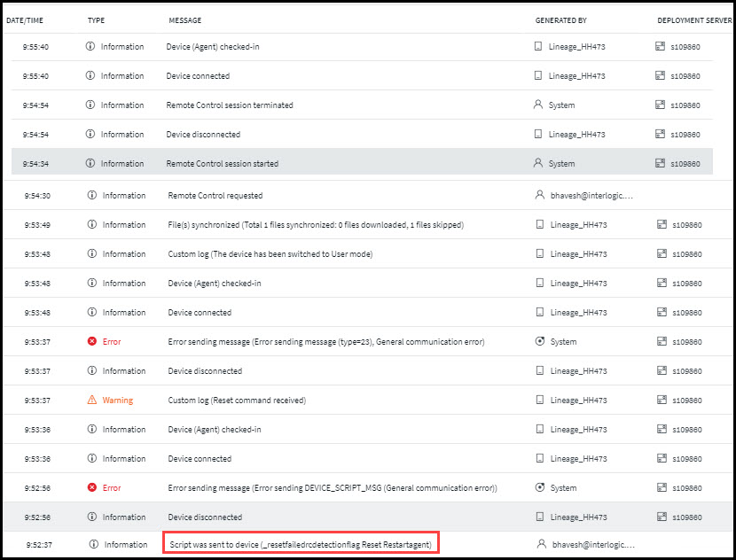This screenshot has height=560, width=736.
Task: Click the user icon beside Remote Control requested
Action: 540,196
